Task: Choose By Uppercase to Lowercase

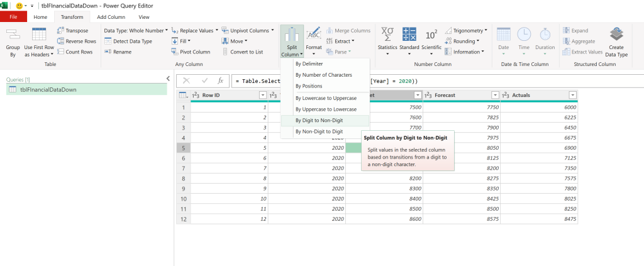Action: (x=325, y=109)
